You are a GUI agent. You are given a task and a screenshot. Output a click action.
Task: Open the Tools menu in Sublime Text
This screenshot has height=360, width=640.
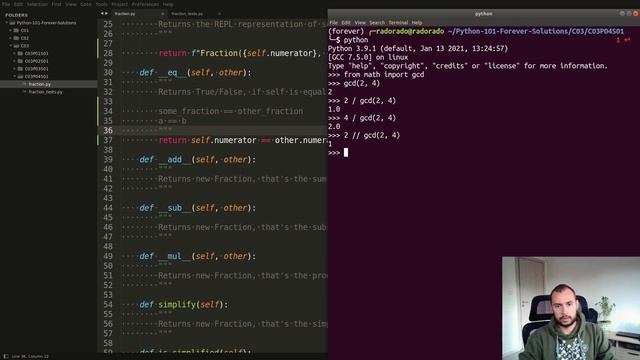pos(102,4)
